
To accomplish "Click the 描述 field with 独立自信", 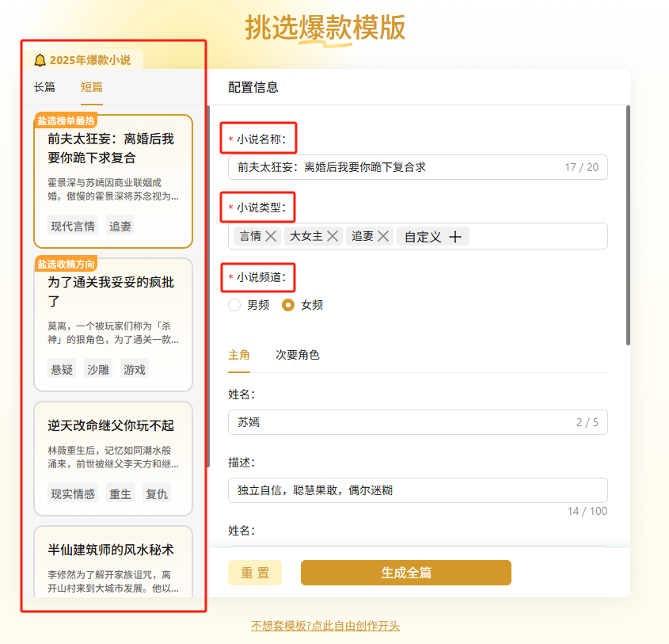I will (418, 490).
